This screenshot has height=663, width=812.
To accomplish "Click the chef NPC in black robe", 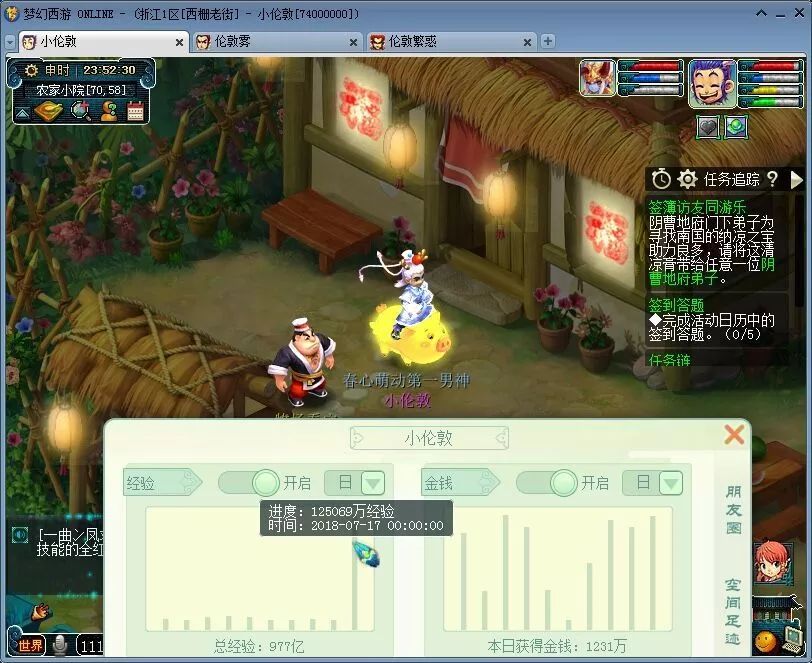I will pyautogui.click(x=302, y=362).
